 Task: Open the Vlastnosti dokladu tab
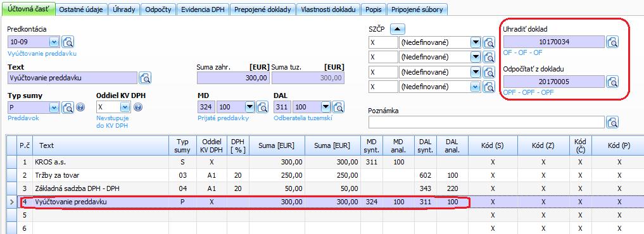tap(328, 9)
